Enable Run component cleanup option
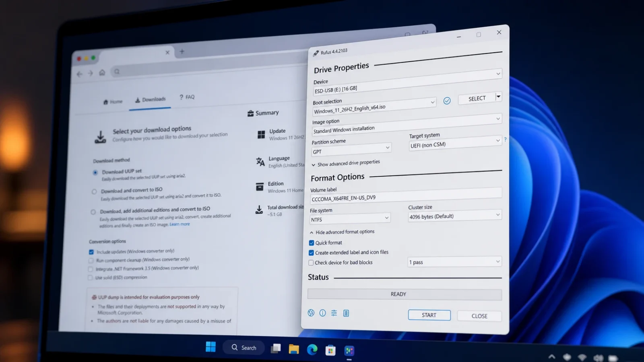 [91, 261]
